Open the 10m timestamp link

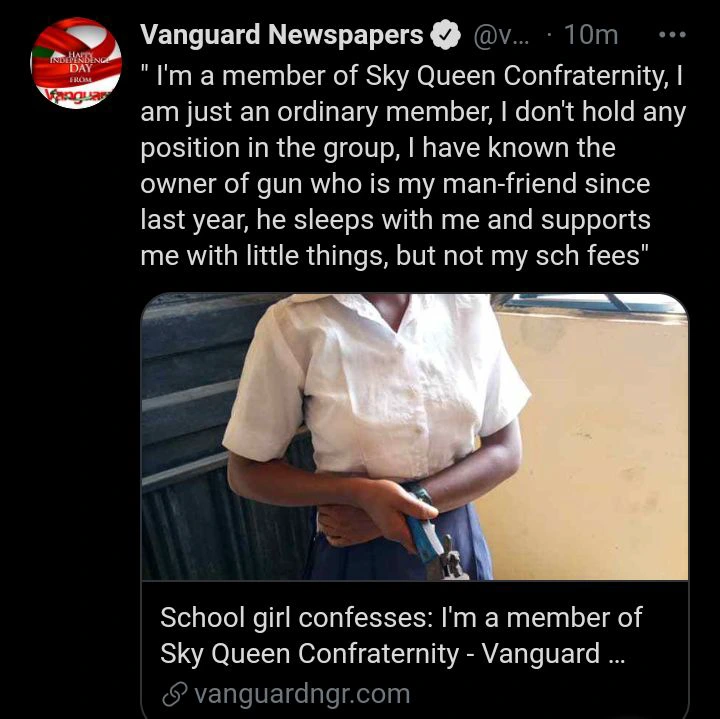coord(591,35)
